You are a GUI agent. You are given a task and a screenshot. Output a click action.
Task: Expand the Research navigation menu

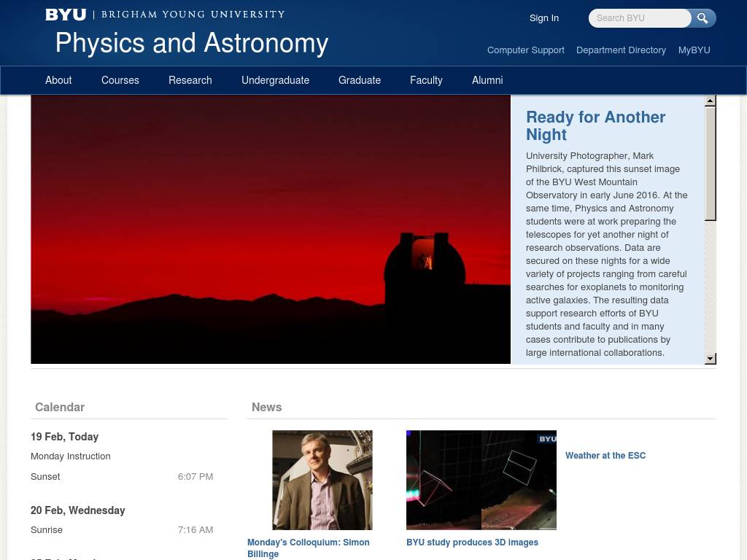(x=190, y=80)
